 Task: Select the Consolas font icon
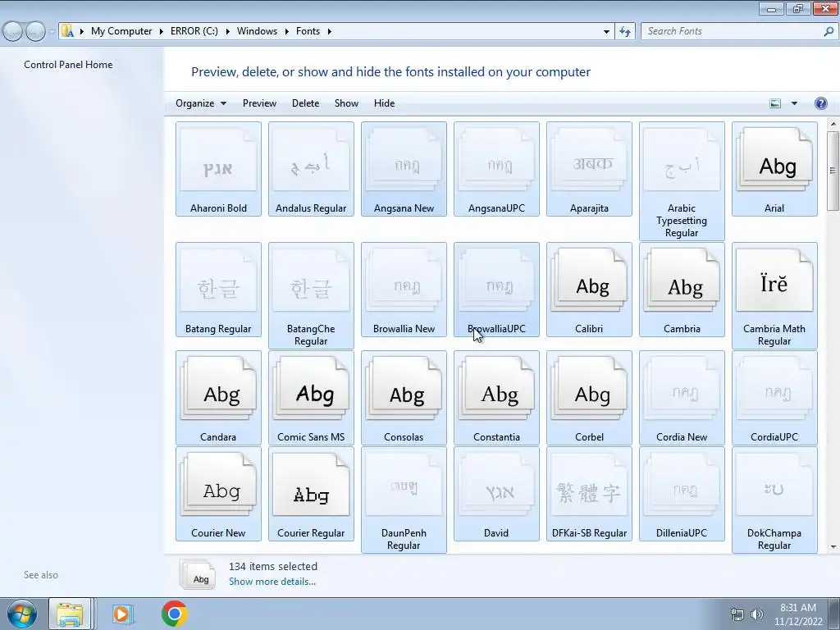(404, 398)
